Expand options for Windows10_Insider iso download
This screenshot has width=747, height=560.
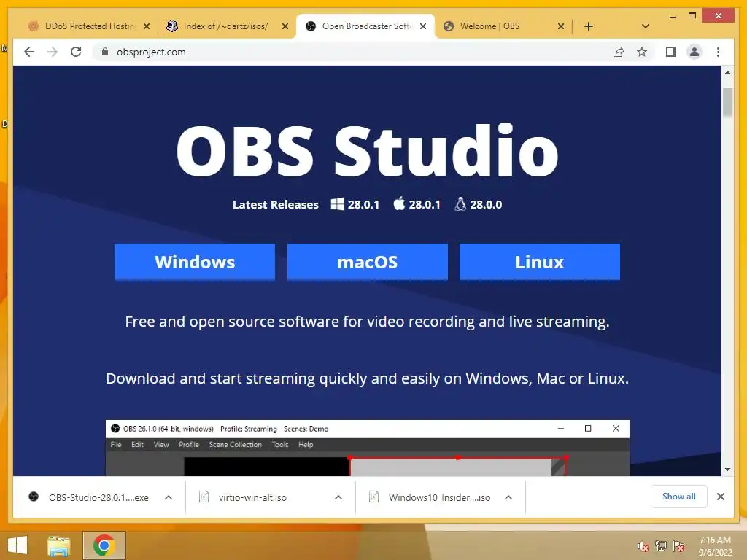click(508, 497)
